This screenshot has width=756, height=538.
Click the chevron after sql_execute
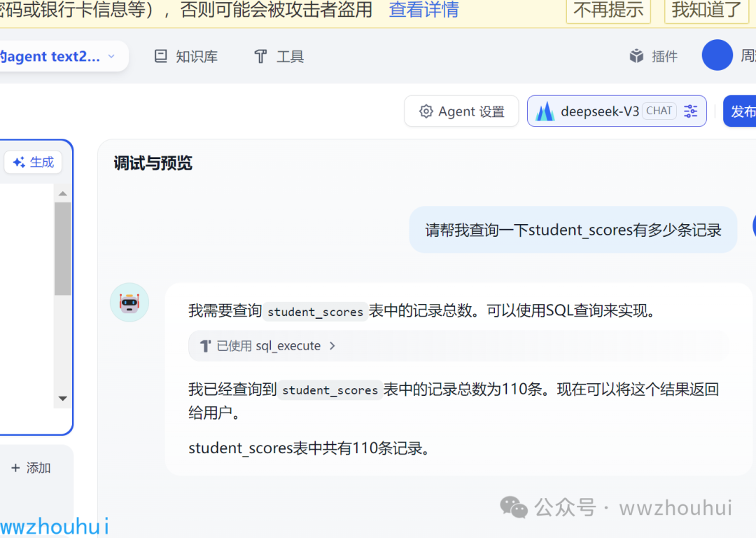[x=332, y=346]
